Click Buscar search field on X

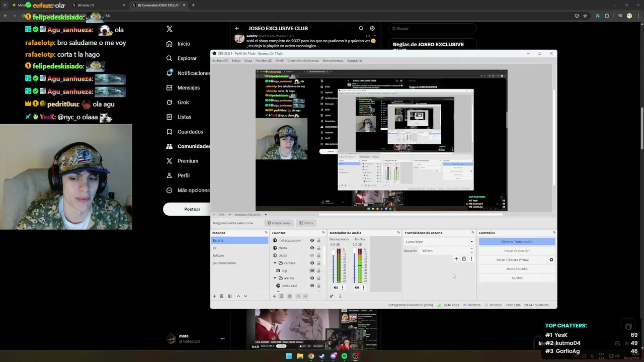point(432,29)
